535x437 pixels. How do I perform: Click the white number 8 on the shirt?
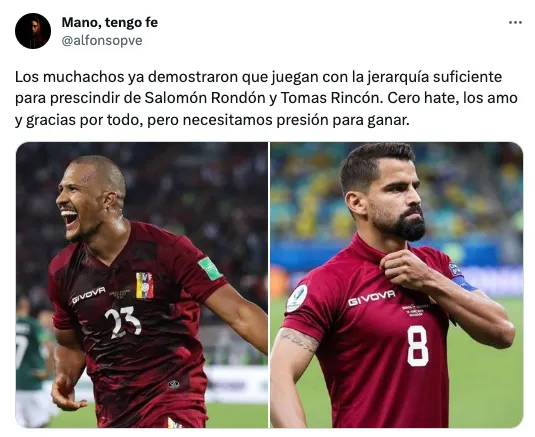tap(418, 346)
